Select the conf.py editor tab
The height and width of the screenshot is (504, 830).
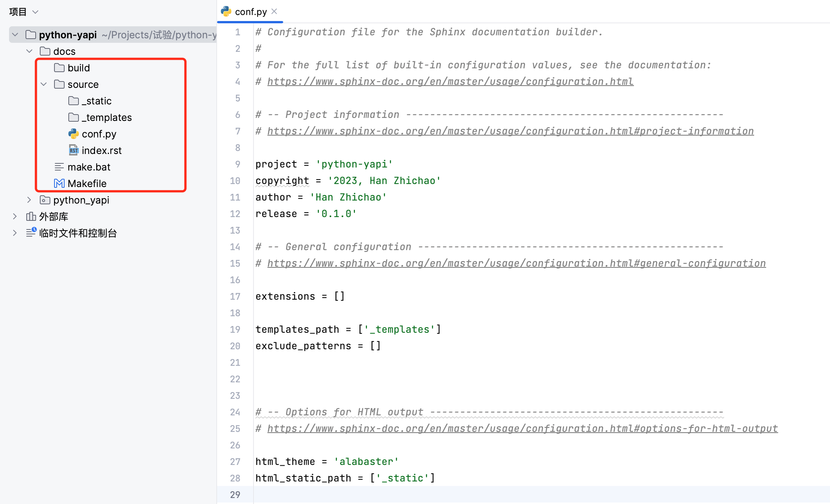point(251,12)
